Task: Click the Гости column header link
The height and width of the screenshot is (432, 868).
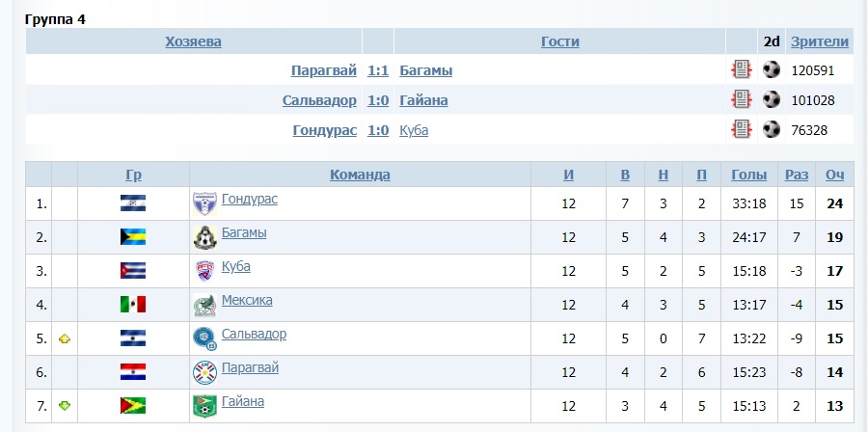Action: (559, 41)
